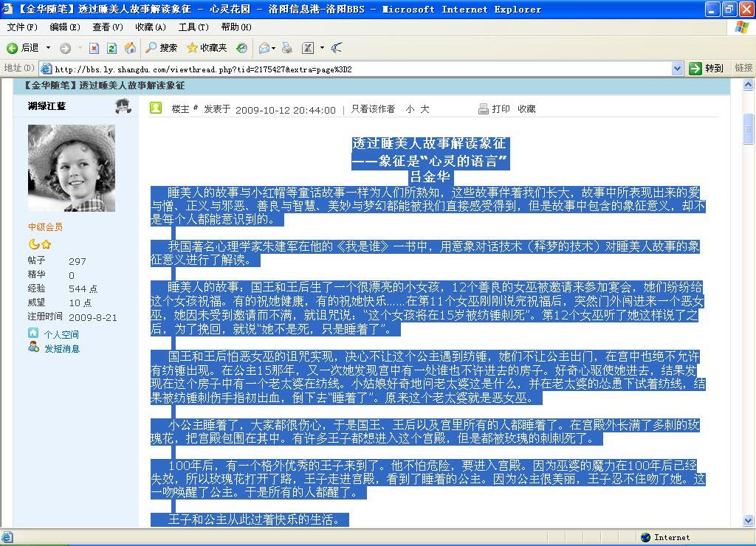Refresh the page with the Refresh icon
The width and height of the screenshot is (756, 546).
pos(111,48)
